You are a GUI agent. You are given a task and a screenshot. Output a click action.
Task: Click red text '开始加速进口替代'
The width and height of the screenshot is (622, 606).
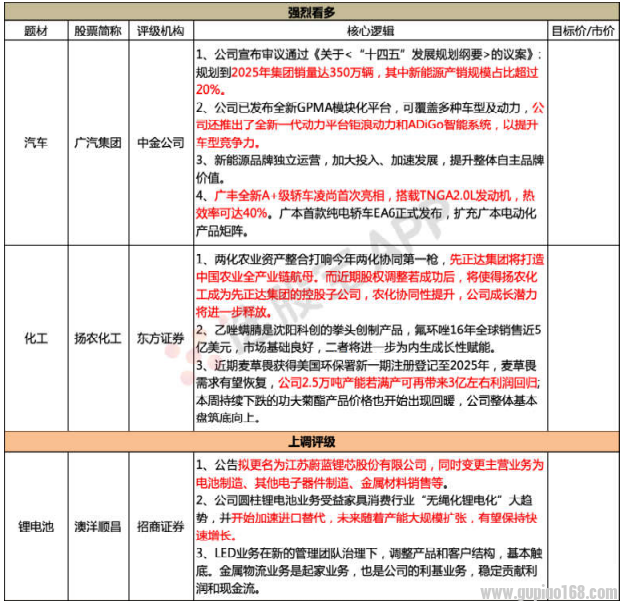(278, 518)
